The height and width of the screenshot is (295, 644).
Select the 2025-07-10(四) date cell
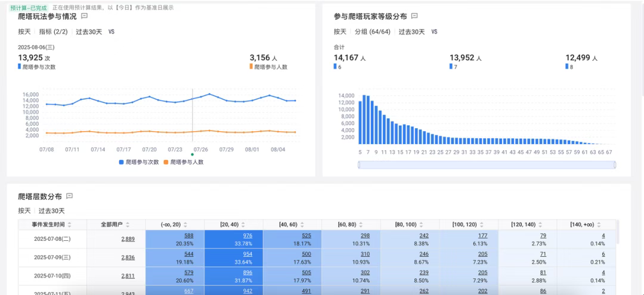(x=52, y=276)
